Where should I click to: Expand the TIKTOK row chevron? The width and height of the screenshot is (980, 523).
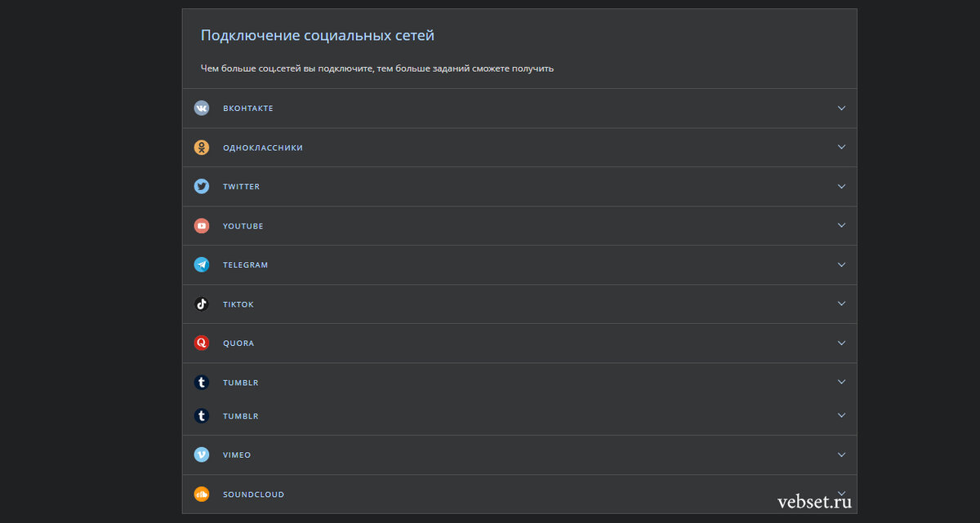pos(841,304)
